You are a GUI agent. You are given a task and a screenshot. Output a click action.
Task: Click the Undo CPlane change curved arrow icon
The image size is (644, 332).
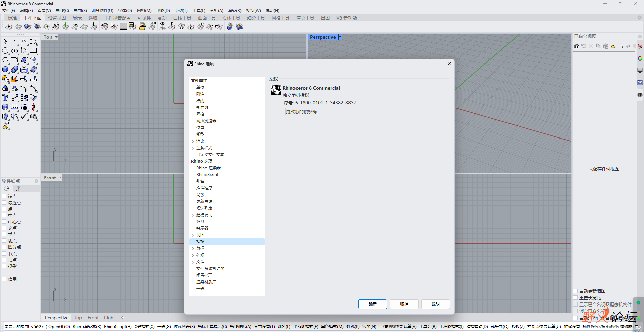[x=104, y=26]
